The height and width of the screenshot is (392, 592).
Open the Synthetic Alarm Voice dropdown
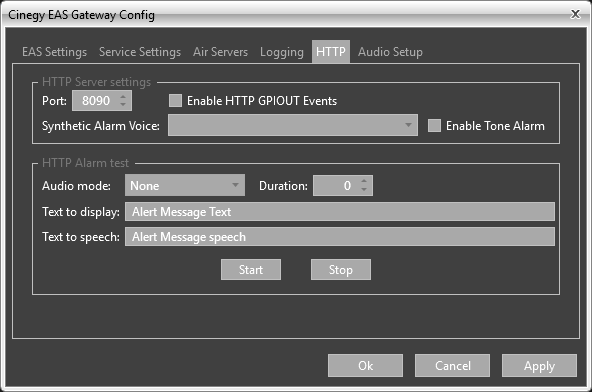[293, 125]
